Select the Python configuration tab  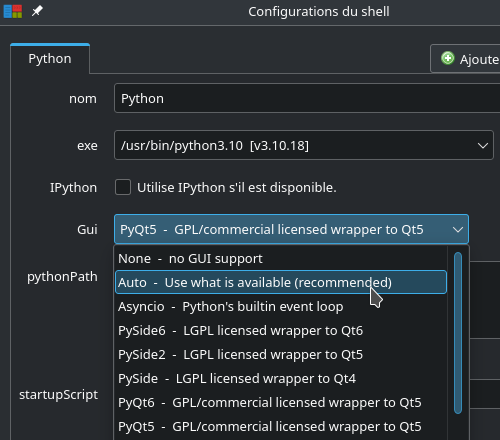[x=50, y=59]
